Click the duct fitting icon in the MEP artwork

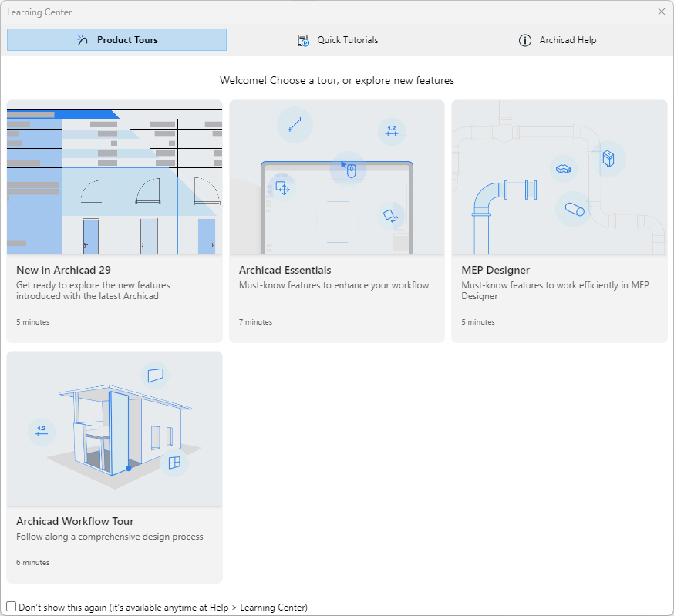click(564, 169)
